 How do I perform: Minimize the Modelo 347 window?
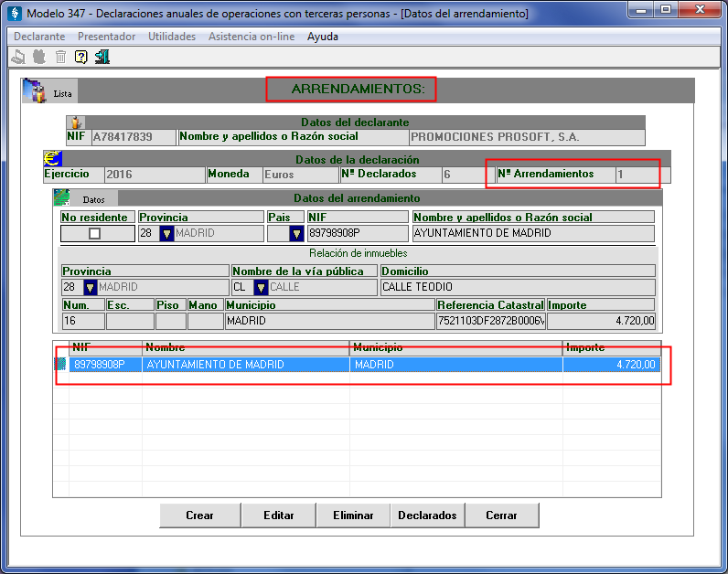pyautogui.click(x=641, y=9)
